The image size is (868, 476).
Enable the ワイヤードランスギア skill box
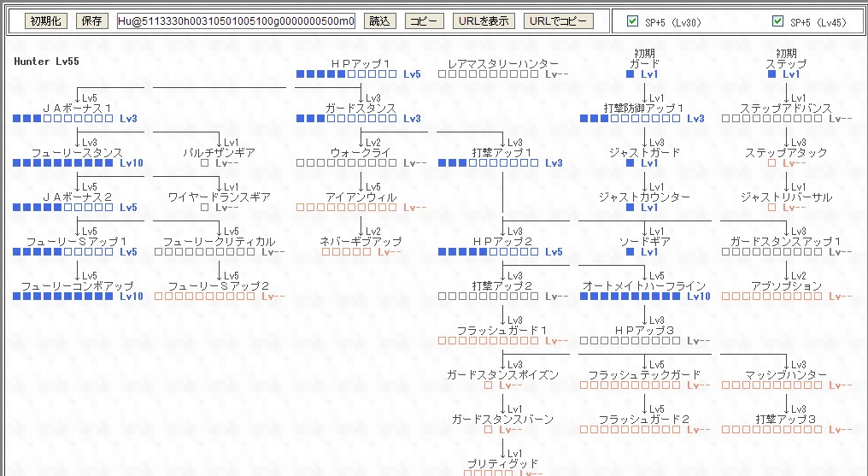pyautogui.click(x=204, y=208)
